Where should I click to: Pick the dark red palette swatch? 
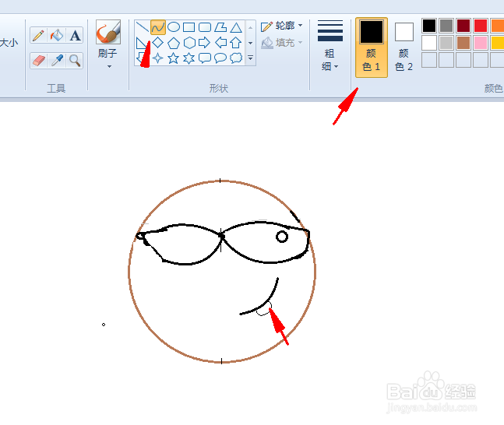463,26
